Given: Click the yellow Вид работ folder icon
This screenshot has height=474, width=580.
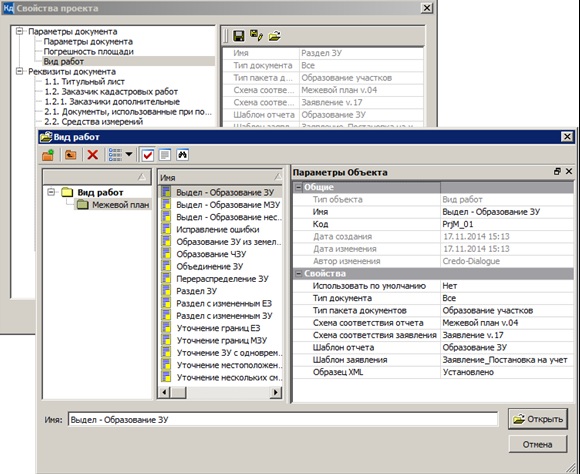Looking at the screenshot, I should tap(67, 192).
